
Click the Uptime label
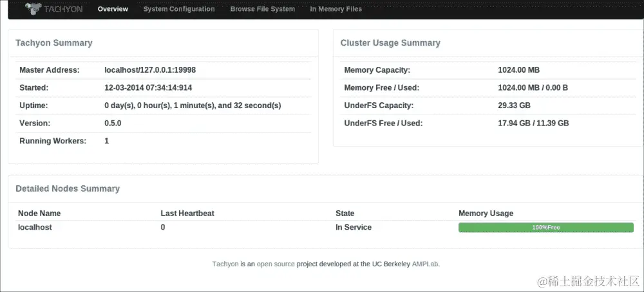(33, 105)
